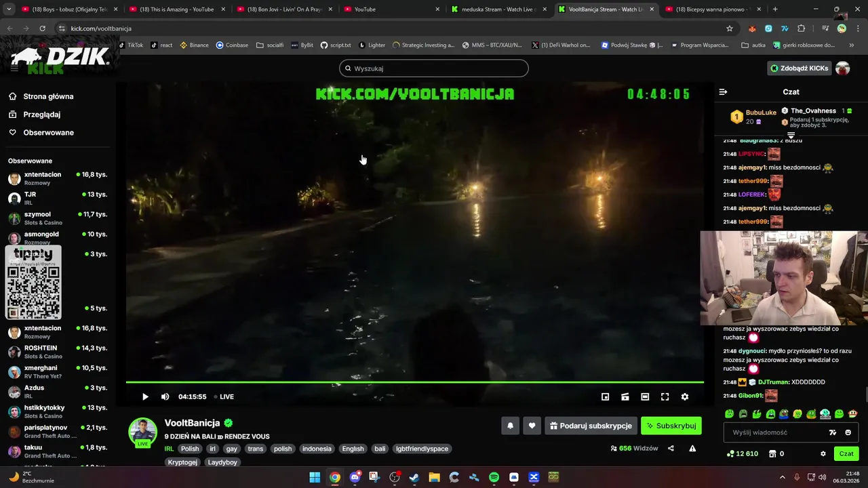Open Obserwowane in the sidebar
This screenshot has width=868, height=488.
(x=48, y=132)
